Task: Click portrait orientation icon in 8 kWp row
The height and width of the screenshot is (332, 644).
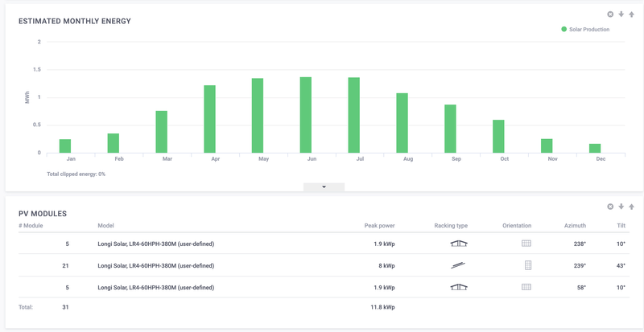Action: click(528, 265)
